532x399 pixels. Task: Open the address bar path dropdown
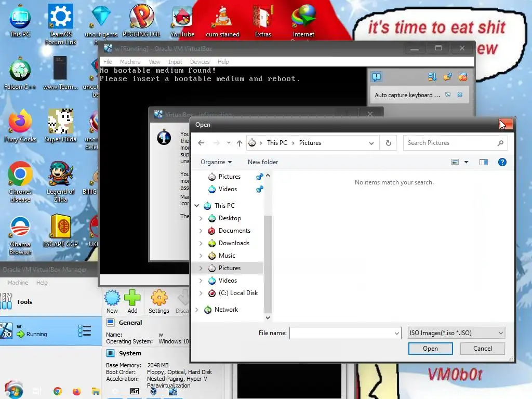[371, 143]
